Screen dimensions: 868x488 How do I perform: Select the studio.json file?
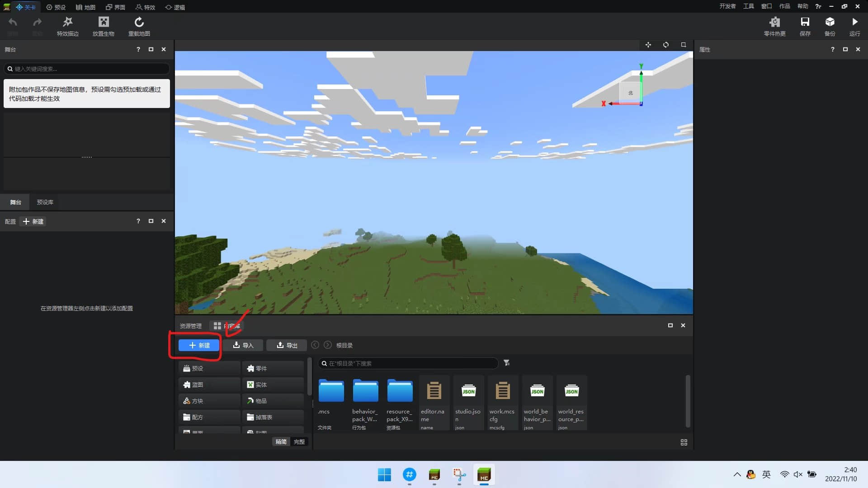pos(468,403)
